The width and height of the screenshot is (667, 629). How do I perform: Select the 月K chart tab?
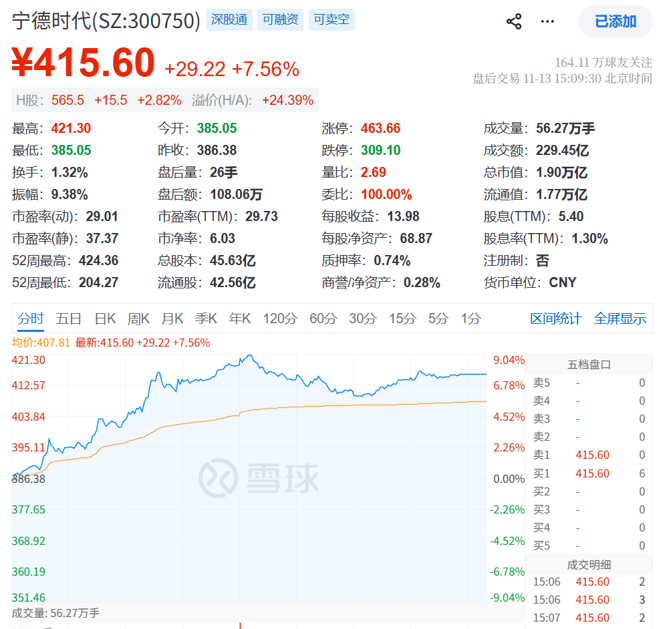click(x=173, y=318)
